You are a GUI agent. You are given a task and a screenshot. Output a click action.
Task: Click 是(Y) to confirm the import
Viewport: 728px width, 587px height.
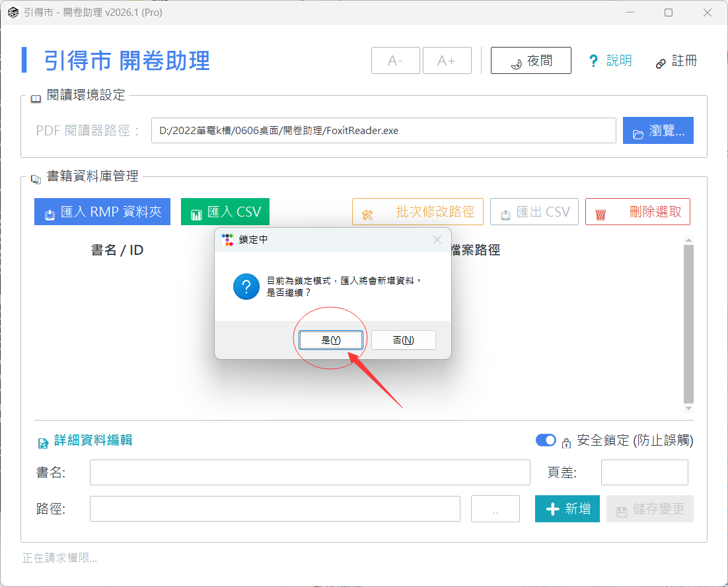[330, 340]
